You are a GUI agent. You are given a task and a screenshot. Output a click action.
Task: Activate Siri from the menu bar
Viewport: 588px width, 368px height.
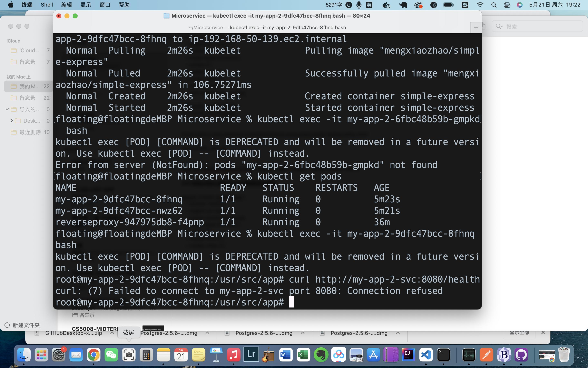(520, 5)
